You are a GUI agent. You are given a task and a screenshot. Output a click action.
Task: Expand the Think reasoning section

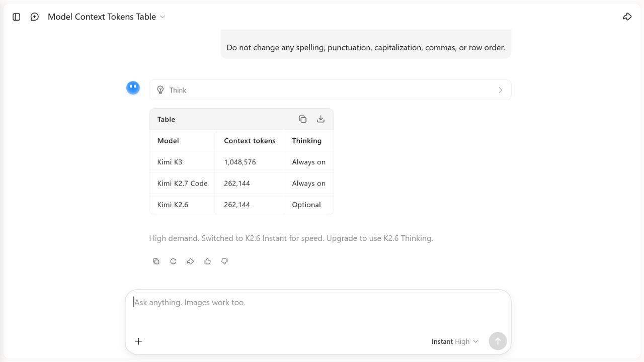point(330,90)
